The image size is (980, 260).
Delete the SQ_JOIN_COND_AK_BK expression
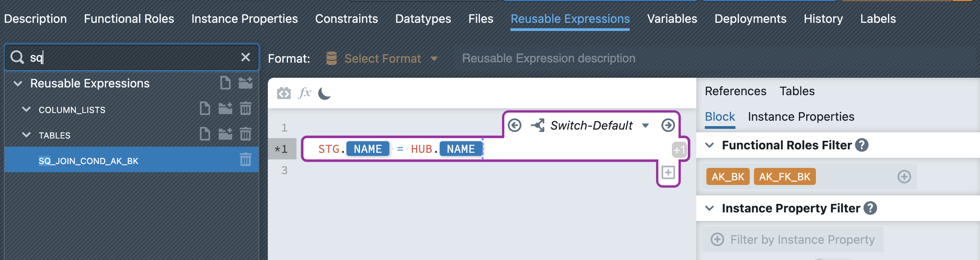click(x=245, y=159)
